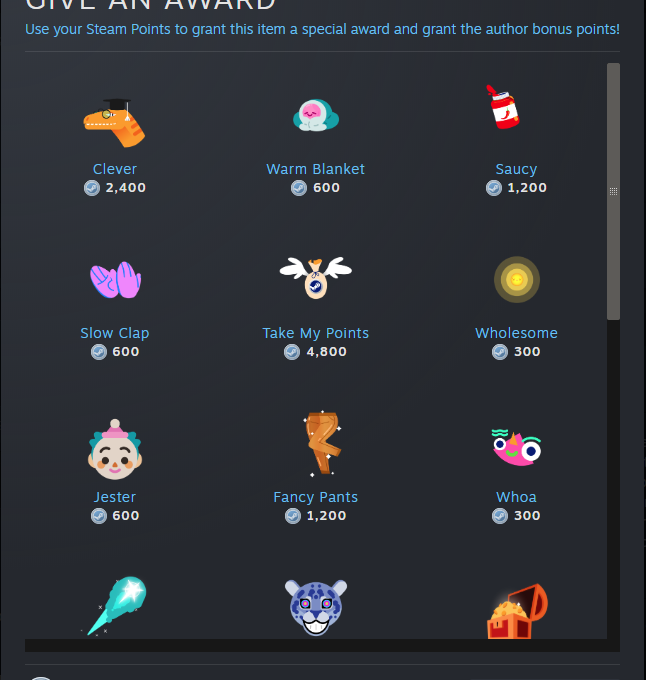Image resolution: width=646 pixels, height=680 pixels.
Task: Pick the Jester clown face icon
Action: (x=115, y=449)
